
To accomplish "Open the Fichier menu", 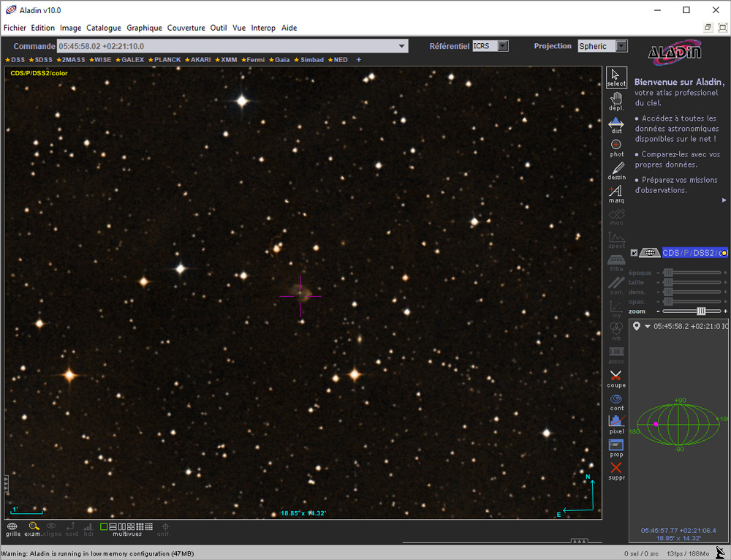I will (x=15, y=28).
